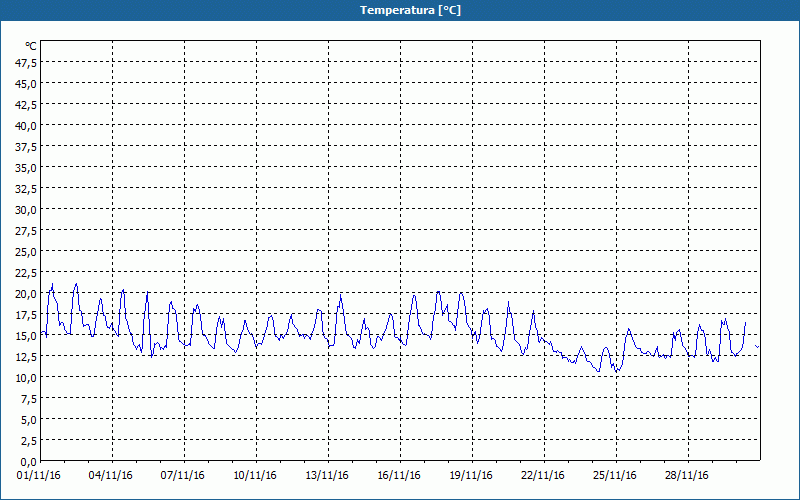This screenshot has height=500, width=800.
Task: Select the 45,0 axis label
Action: (x=27, y=84)
